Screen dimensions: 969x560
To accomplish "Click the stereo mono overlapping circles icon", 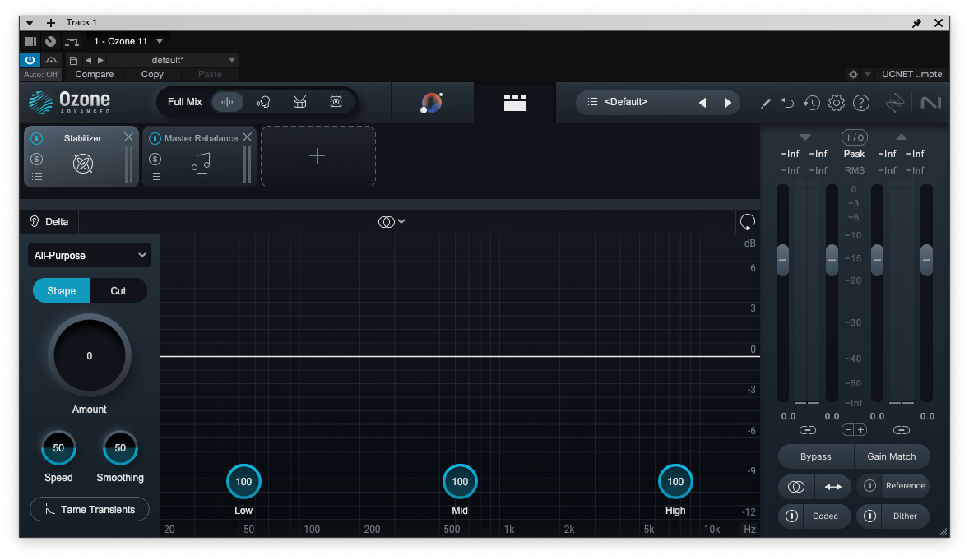I will pos(796,487).
